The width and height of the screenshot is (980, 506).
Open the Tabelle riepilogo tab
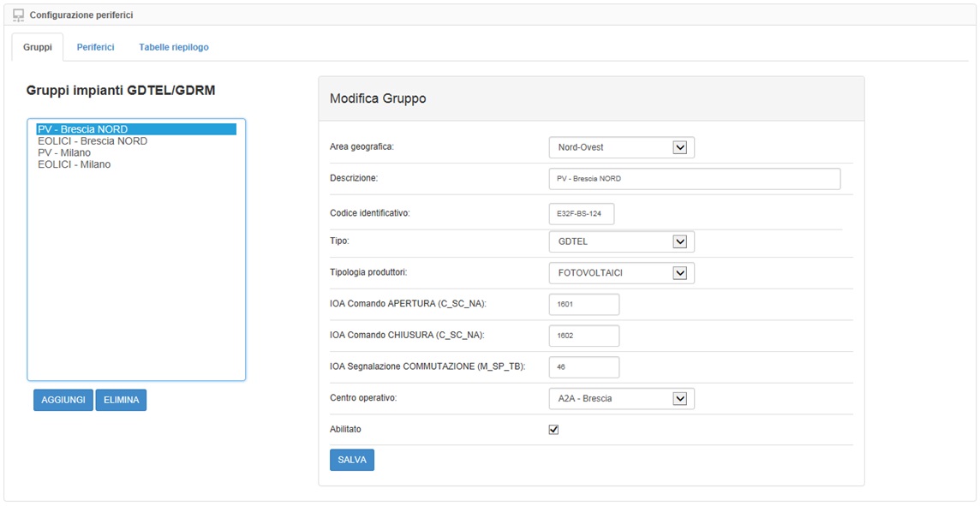point(174,47)
